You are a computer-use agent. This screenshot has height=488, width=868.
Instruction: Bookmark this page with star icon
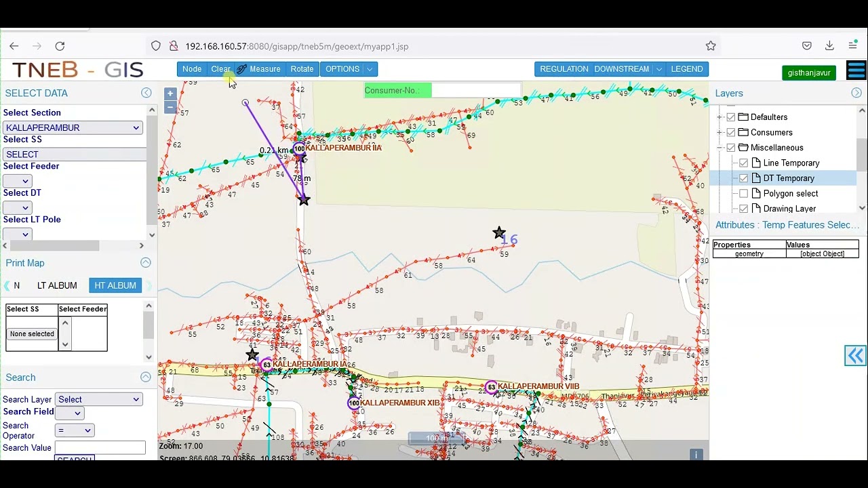click(711, 46)
